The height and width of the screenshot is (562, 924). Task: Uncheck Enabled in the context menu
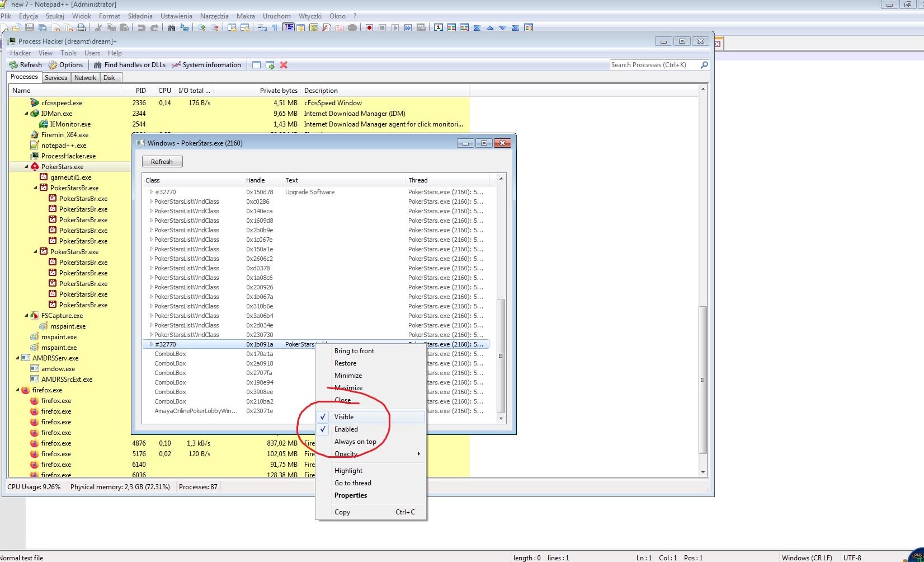coord(370,429)
